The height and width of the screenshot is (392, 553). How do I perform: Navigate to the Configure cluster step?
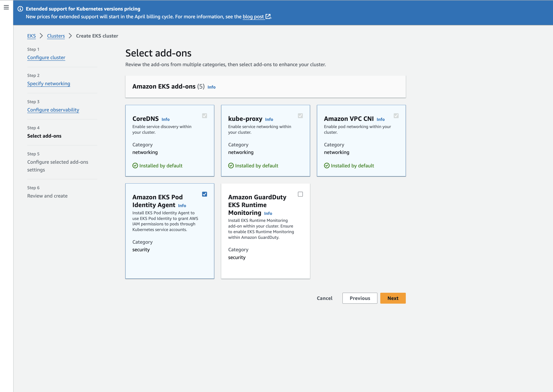[x=46, y=57]
